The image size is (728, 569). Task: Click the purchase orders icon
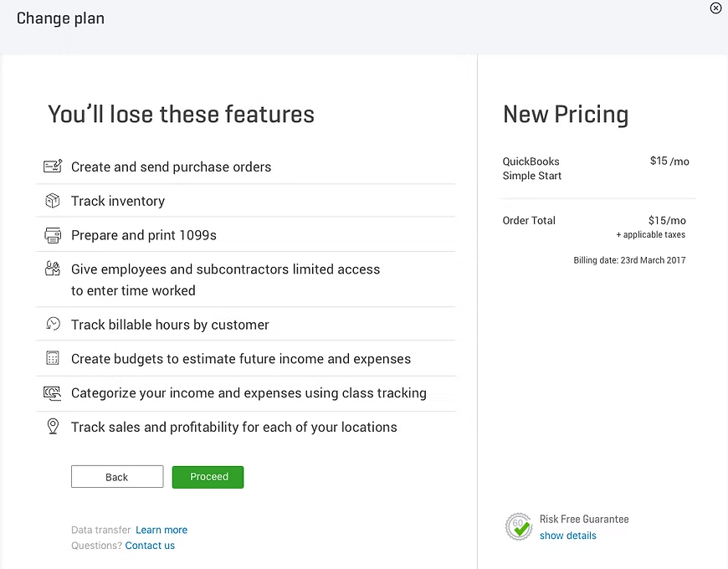click(x=53, y=167)
